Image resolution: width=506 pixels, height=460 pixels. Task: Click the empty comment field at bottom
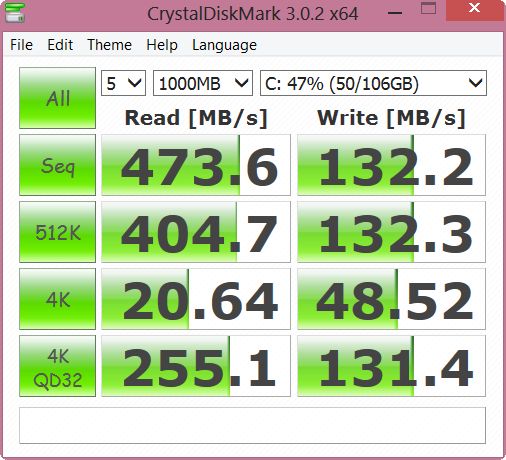(252, 425)
